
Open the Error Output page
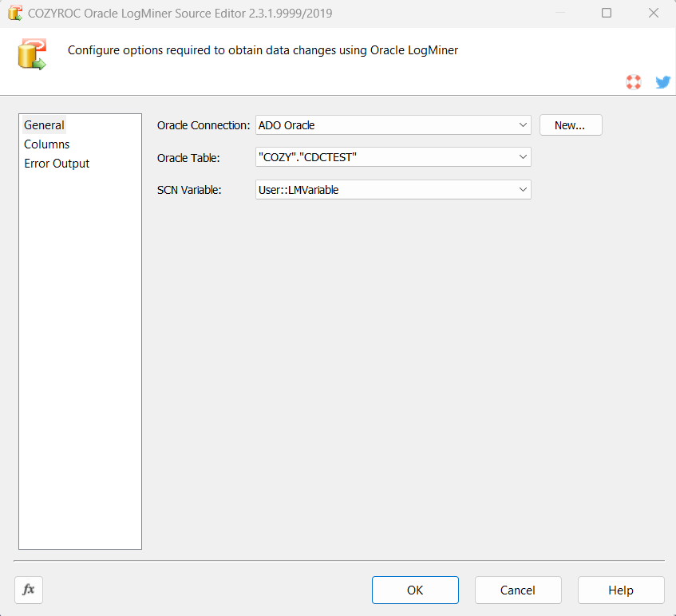57,164
